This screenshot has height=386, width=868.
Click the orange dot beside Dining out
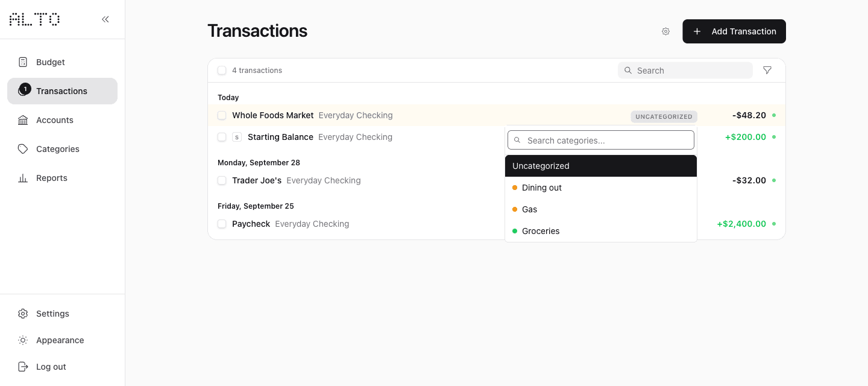click(x=515, y=188)
